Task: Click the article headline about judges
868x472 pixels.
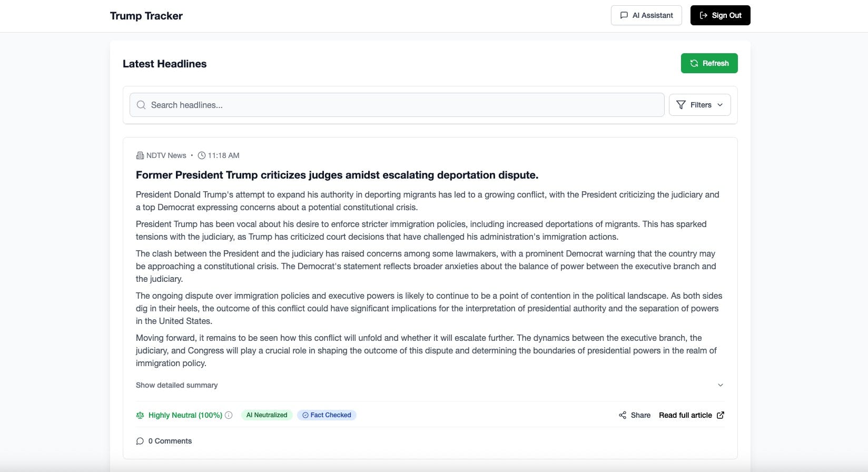Action: (x=337, y=175)
